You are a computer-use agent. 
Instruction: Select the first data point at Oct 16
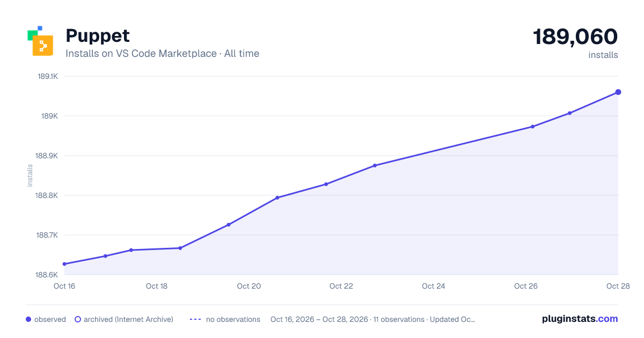(64, 264)
